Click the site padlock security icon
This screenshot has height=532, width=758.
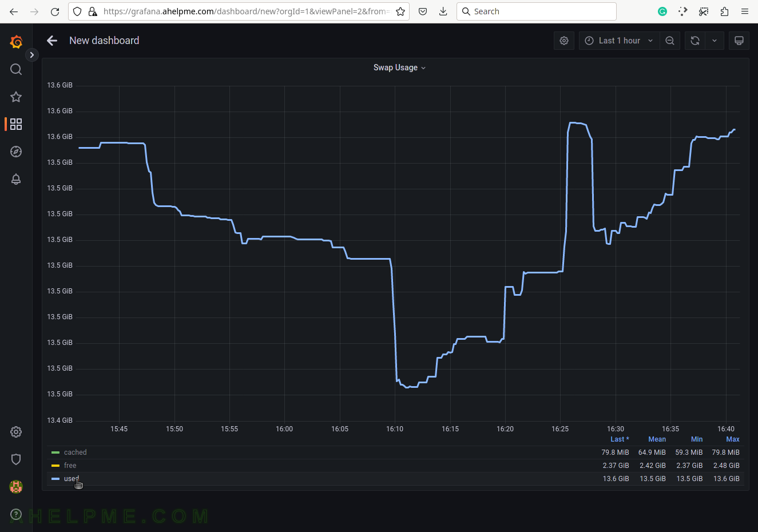[x=93, y=11]
